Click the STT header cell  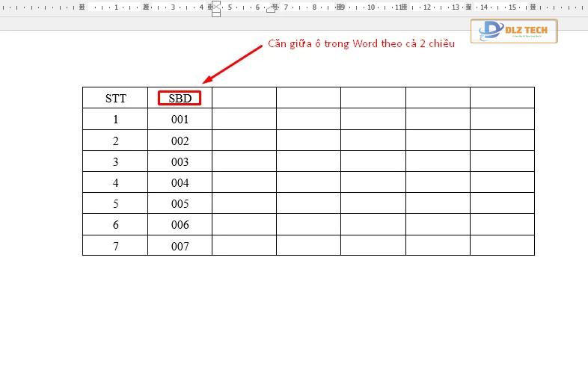[x=115, y=98]
